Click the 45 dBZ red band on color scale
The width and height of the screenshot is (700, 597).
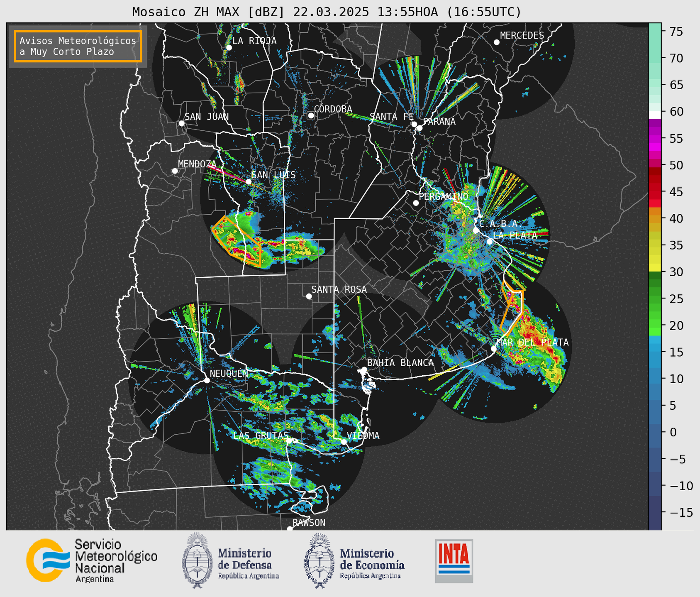pos(655,192)
